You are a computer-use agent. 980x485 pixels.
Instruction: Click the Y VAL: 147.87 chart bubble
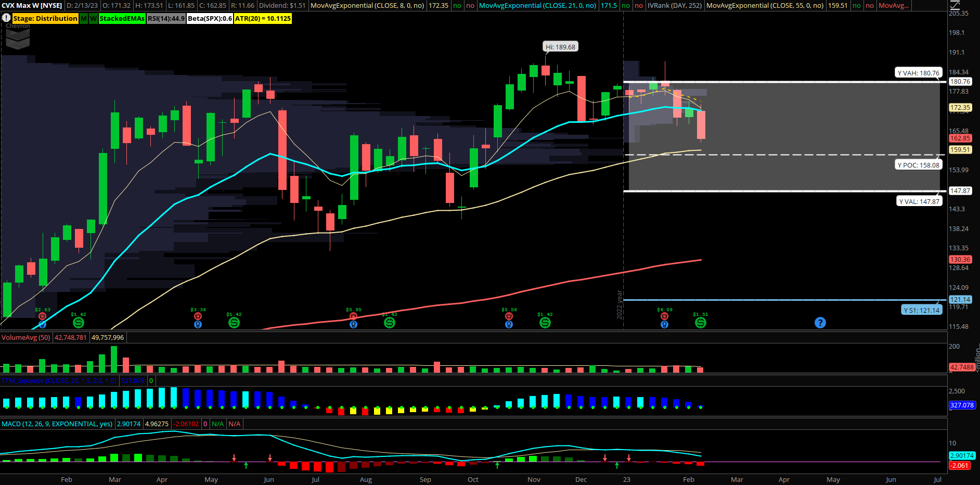[920, 201]
